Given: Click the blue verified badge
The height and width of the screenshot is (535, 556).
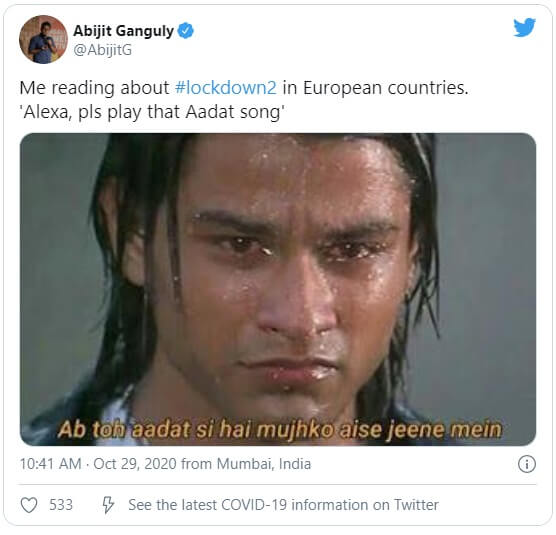Looking at the screenshot, I should coord(185,31).
